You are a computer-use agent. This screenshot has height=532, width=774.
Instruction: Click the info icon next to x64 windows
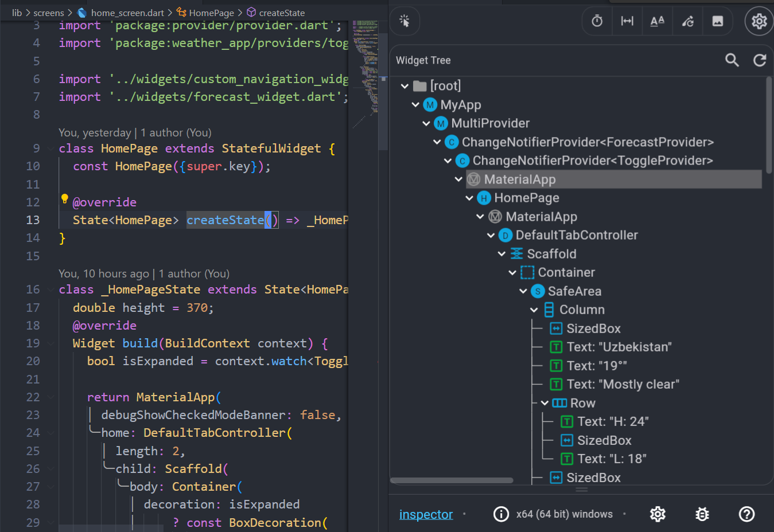(501, 514)
